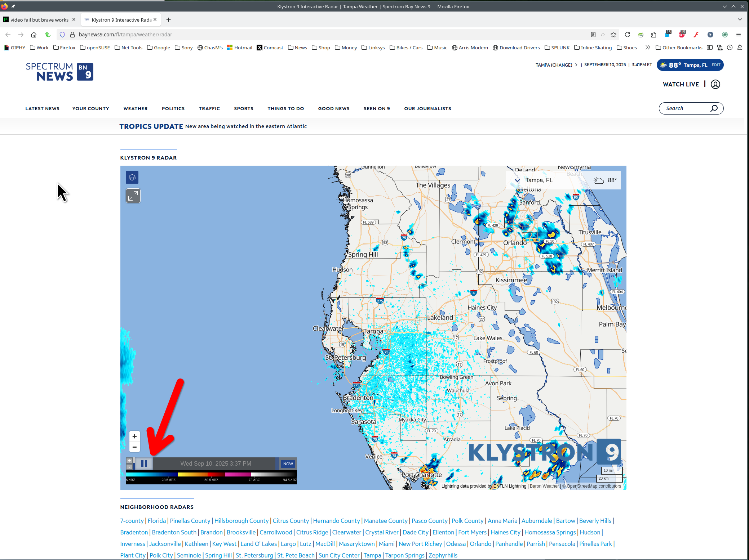This screenshot has height=560, width=749.
Task: Expand the radar map to fullscreen
Action: pos(133,196)
